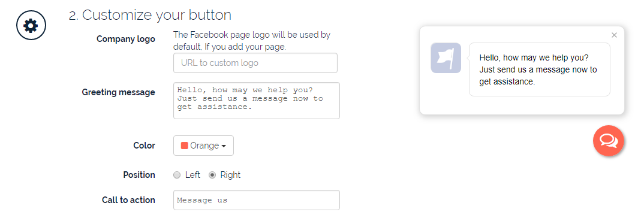Viewport: 644px width, 218px height.
Task: Open the orange chat bubble button
Action: (608, 141)
